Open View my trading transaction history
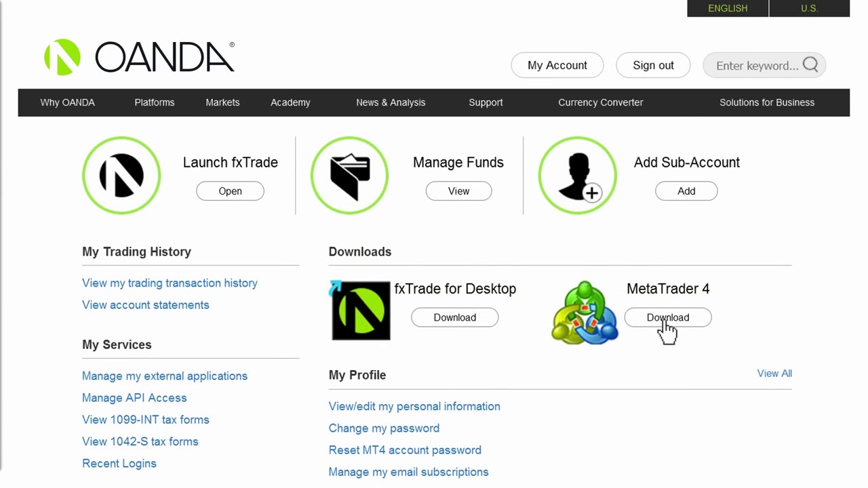868x488 pixels. coord(170,283)
